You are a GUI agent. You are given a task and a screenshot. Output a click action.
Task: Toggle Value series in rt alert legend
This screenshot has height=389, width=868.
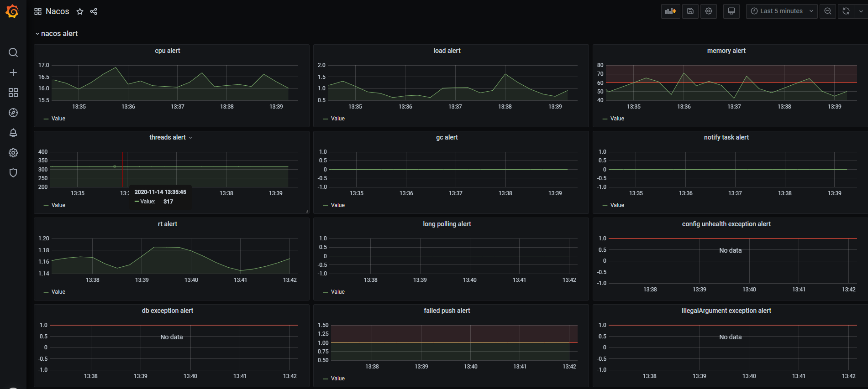point(58,292)
